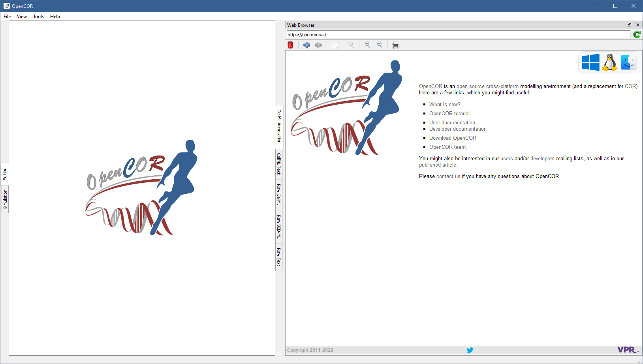This screenshot has height=364, width=643.
Task: Select the Raw CellML view tab
Action: click(x=279, y=194)
